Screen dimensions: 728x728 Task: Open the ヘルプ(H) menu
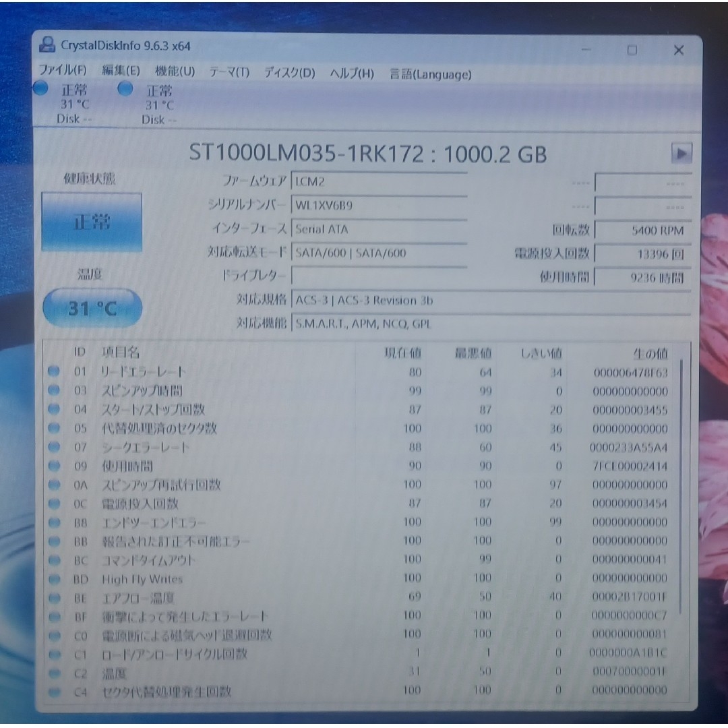click(352, 73)
